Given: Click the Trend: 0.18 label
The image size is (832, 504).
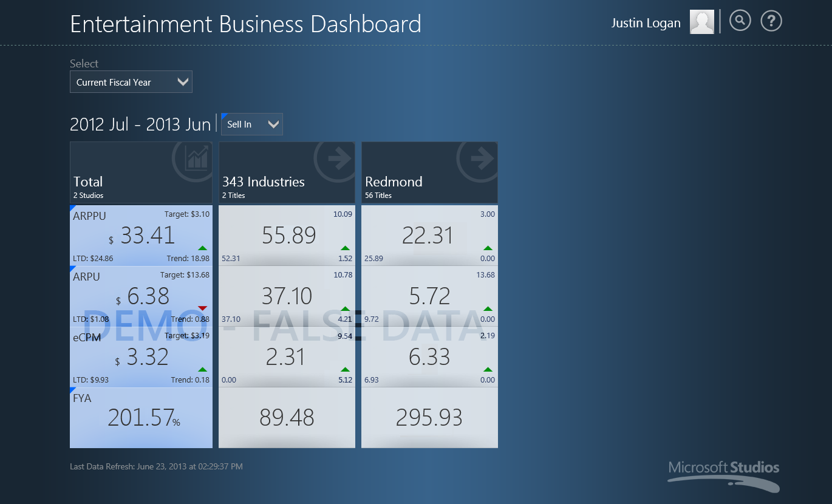Looking at the screenshot, I should tap(190, 380).
